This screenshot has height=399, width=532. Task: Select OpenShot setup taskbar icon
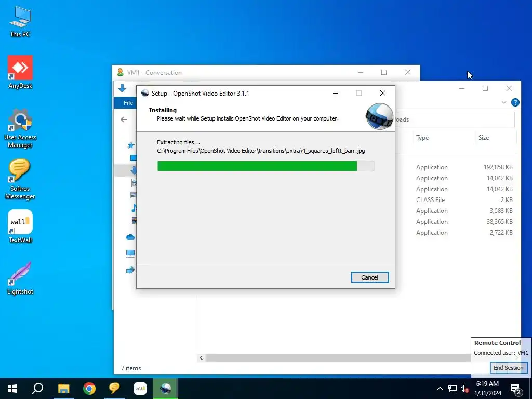[166, 389]
